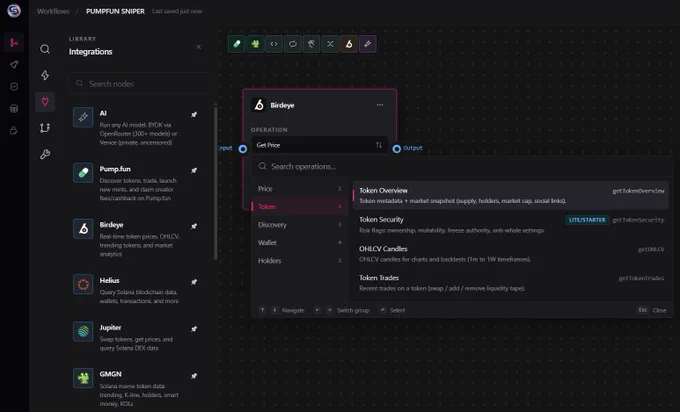The width and height of the screenshot is (680, 412).
Task: Select the GMGN integration icon
Action: click(x=83, y=378)
